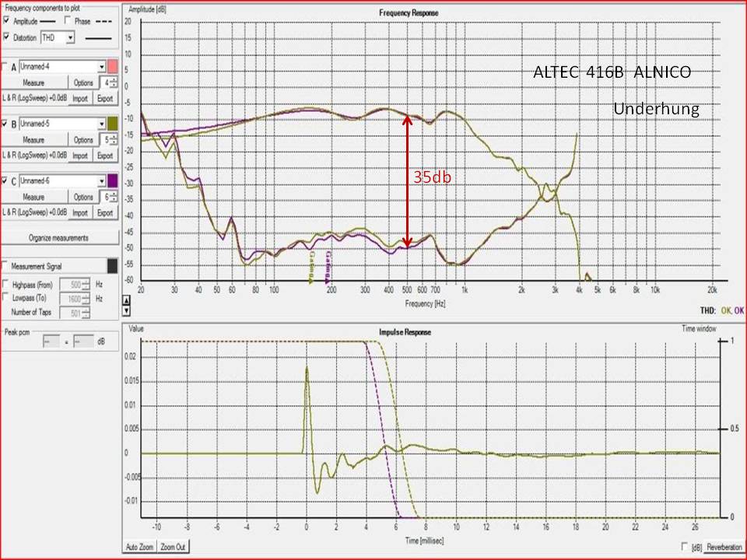Click the 'Time window' label
Viewport: 747px width, 560px height.
(699, 328)
